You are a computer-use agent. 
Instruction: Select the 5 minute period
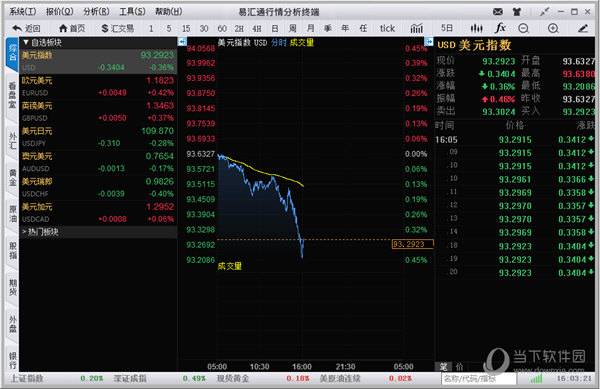[169, 29]
